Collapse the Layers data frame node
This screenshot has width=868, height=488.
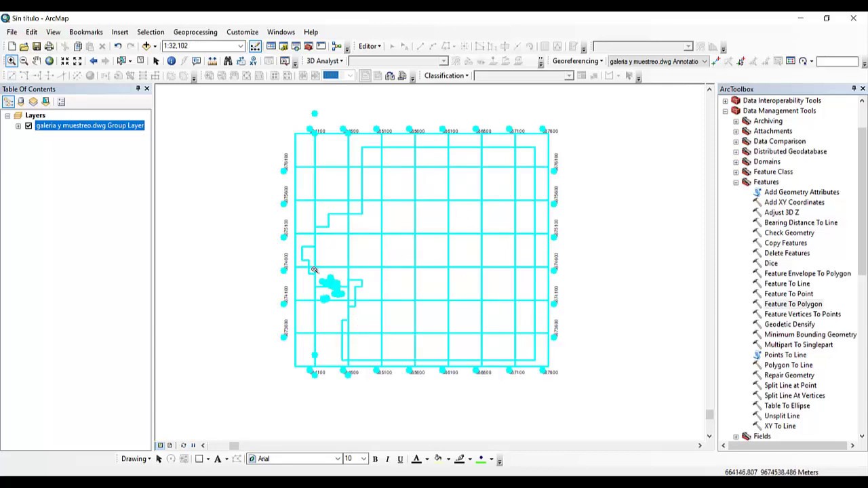coord(7,115)
